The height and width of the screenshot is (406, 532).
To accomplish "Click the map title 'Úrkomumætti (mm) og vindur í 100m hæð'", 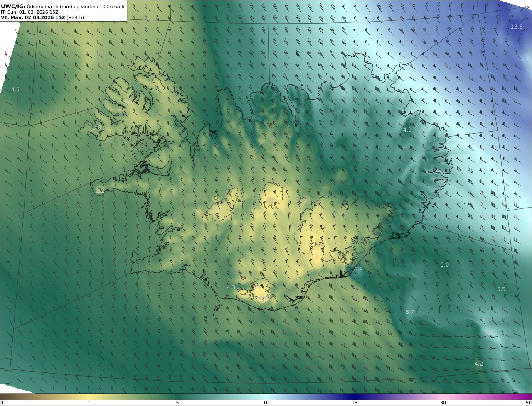I will point(76,6).
